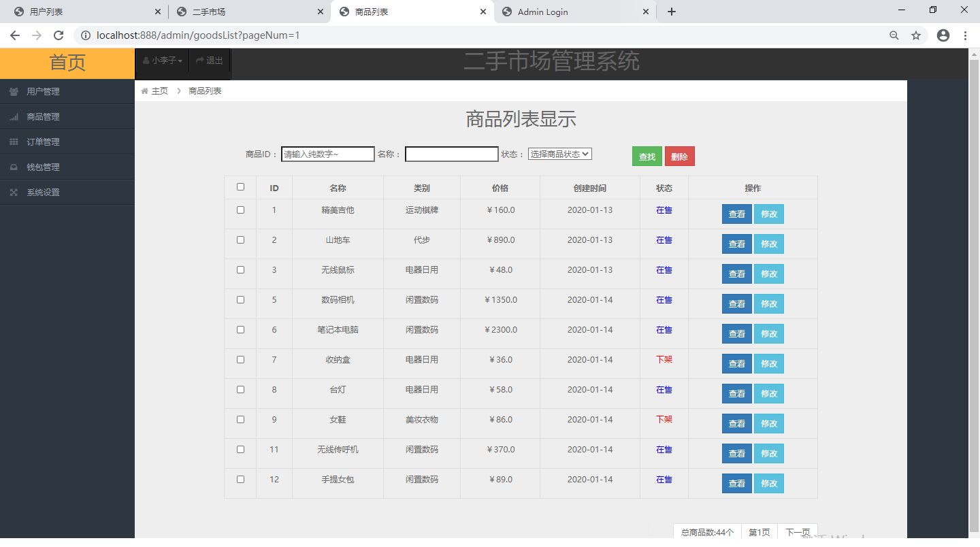This screenshot has height=547, width=980.
Task: Open 系统设置 via its settings icon
Action: pyautogui.click(x=12, y=191)
